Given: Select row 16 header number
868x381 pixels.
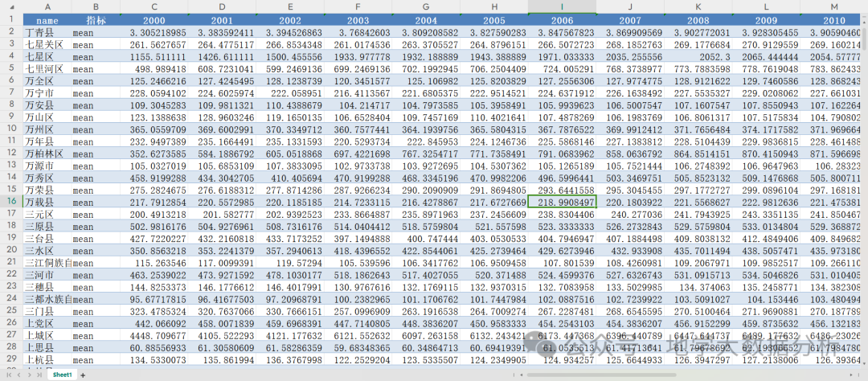Looking at the screenshot, I should tap(11, 202).
